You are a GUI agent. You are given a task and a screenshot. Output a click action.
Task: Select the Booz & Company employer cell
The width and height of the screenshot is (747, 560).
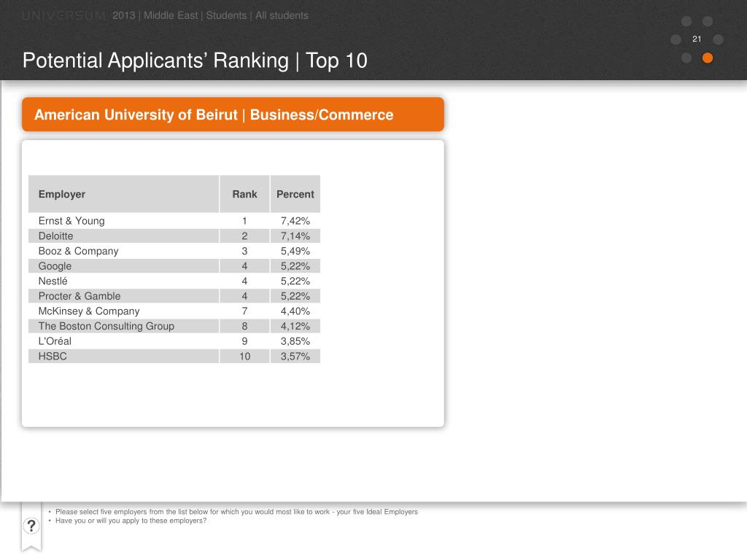pyautogui.click(x=123, y=251)
